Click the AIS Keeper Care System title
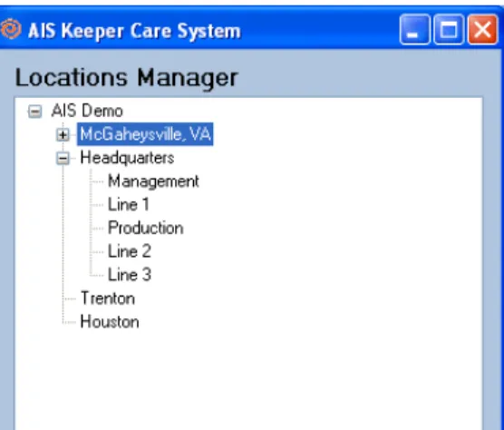The height and width of the screenshot is (430, 504). [134, 31]
